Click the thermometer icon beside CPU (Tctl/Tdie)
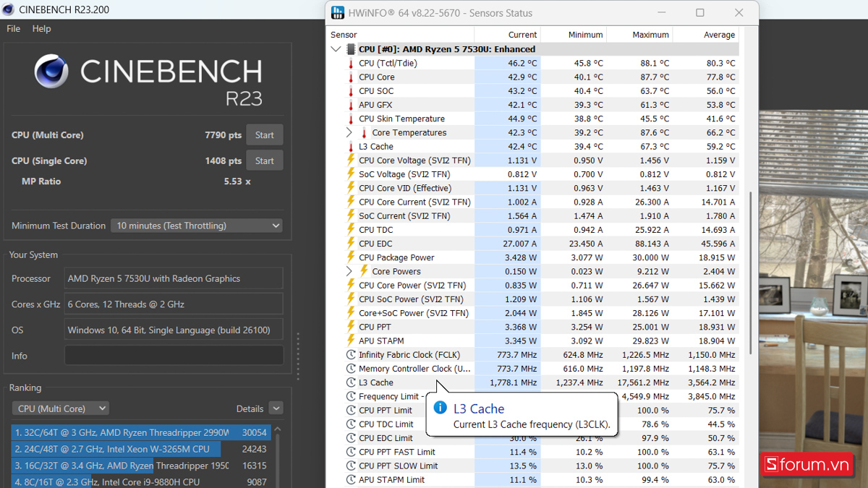 click(351, 63)
